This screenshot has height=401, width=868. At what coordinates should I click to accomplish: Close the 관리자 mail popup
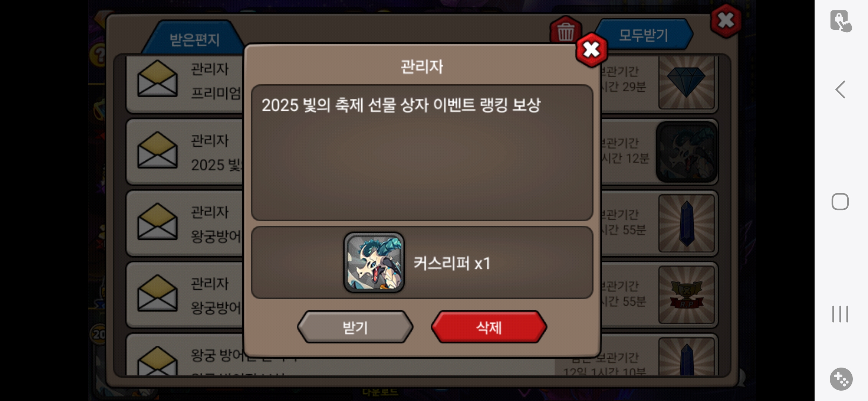click(x=591, y=50)
